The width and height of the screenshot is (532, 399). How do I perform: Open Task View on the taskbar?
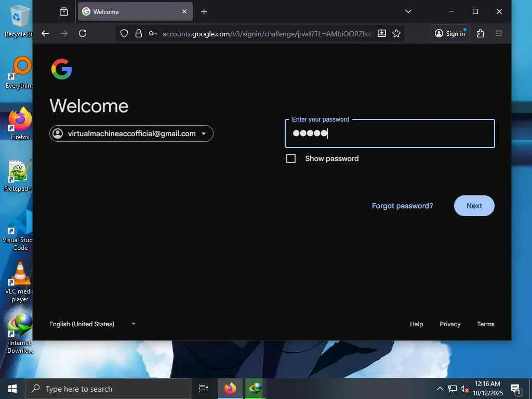[x=203, y=389]
